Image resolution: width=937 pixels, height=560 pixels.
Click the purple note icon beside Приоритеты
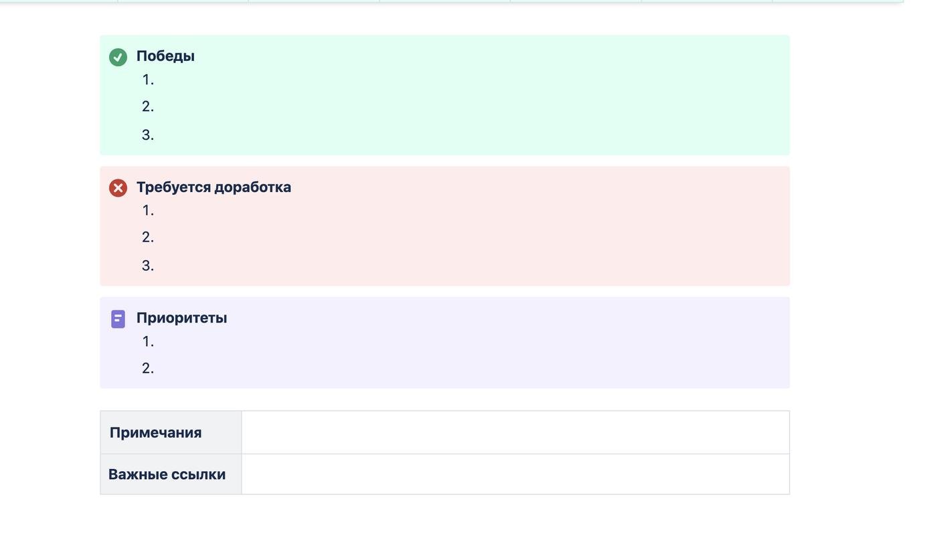118,319
